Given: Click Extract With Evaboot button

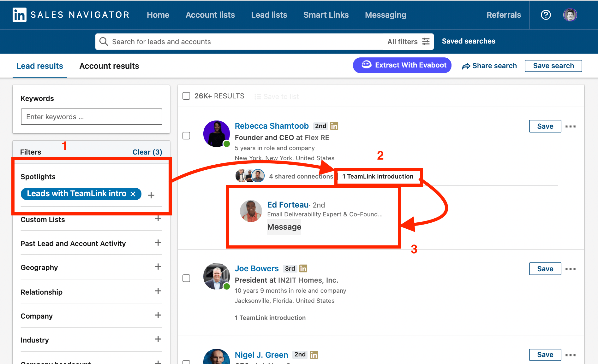Looking at the screenshot, I should (402, 65).
